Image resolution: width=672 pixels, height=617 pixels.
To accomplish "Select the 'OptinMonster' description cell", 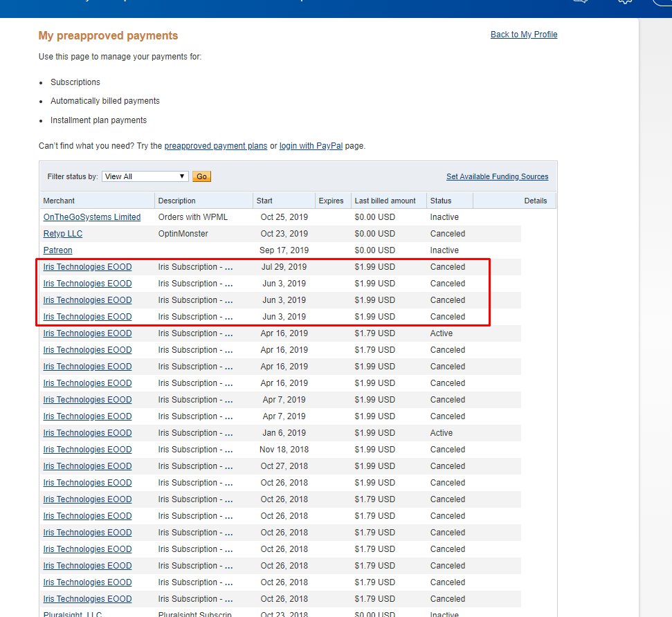I will (x=183, y=234).
